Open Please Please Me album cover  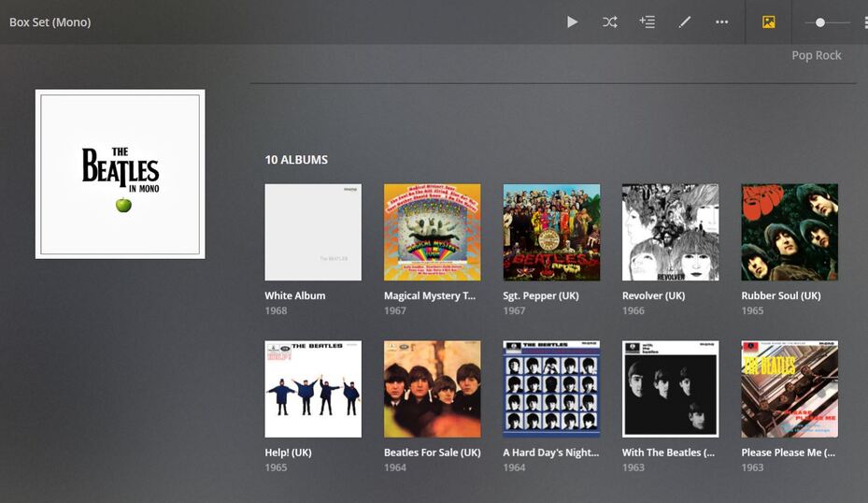point(790,389)
